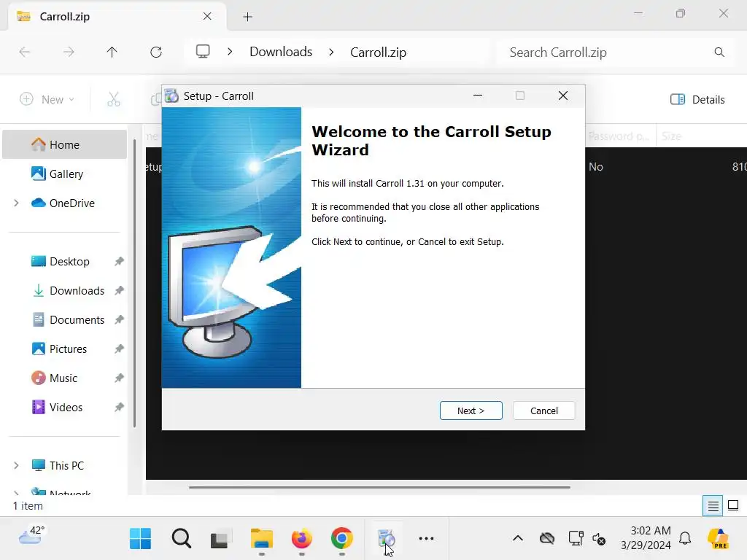Screen dimensions: 747x560
Task: Go back in File Explorer
Action: click(x=24, y=52)
